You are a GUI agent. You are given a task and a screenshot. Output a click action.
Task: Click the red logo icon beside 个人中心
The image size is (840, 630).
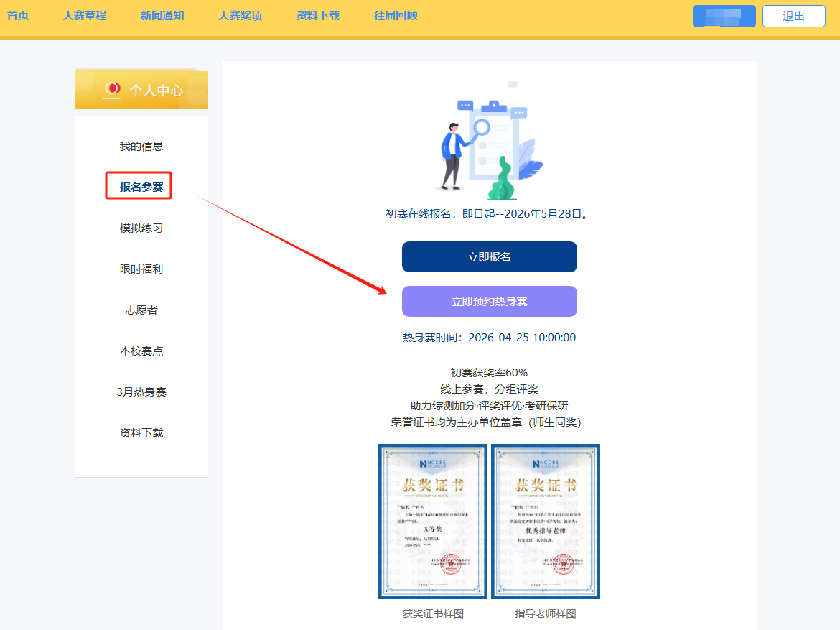[x=112, y=90]
